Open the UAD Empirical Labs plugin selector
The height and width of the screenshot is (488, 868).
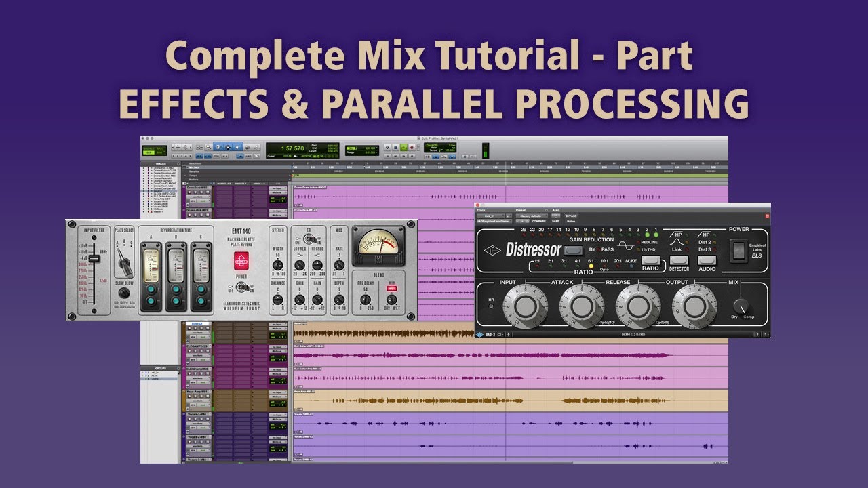tap(494, 221)
